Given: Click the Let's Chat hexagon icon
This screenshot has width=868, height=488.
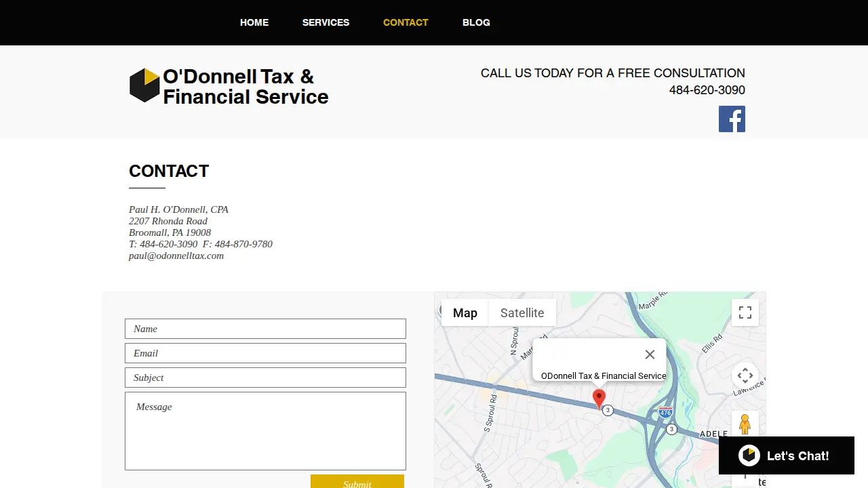Looking at the screenshot, I should tap(749, 455).
